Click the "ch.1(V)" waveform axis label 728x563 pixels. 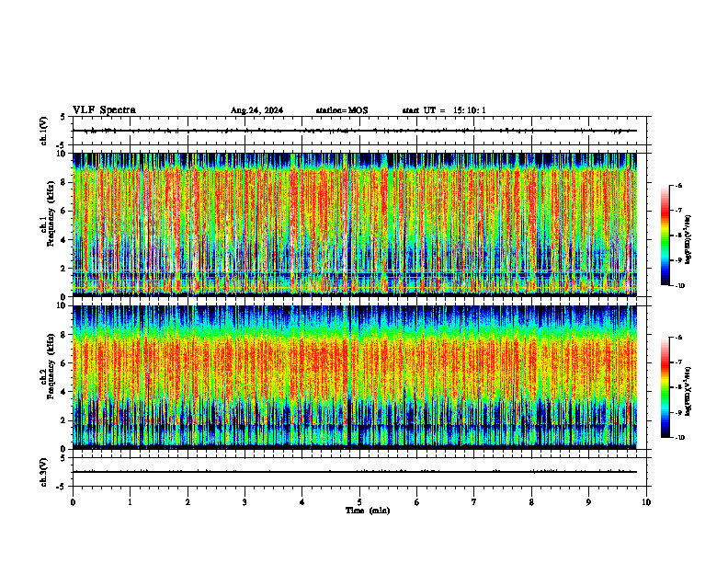tap(44, 131)
